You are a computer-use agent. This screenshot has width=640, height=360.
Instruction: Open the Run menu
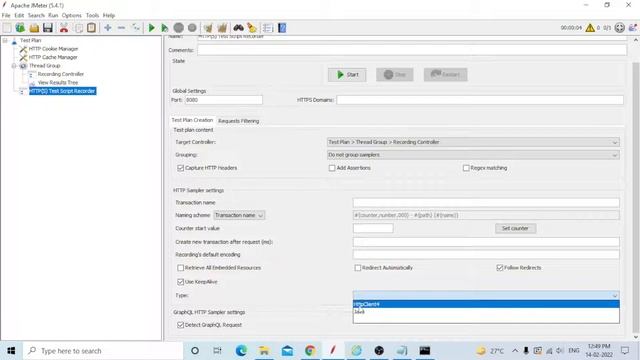(53, 15)
